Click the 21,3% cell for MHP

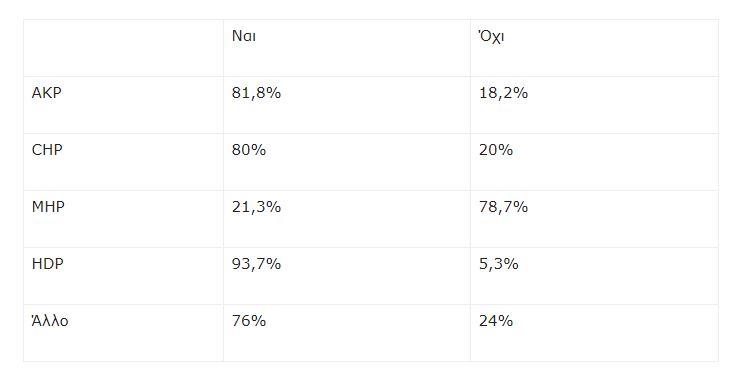(256, 207)
